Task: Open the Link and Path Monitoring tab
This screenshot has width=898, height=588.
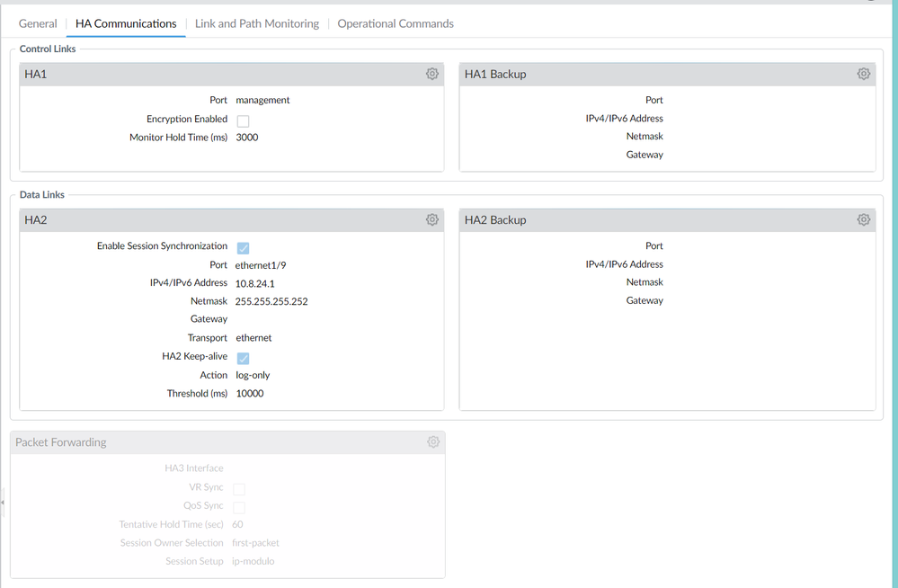Action: (x=257, y=23)
